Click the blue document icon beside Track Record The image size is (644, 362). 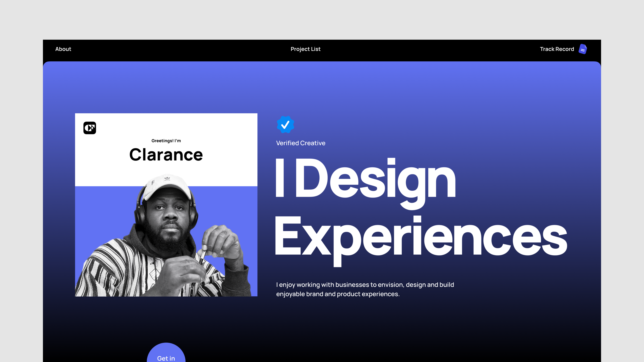[x=583, y=49]
